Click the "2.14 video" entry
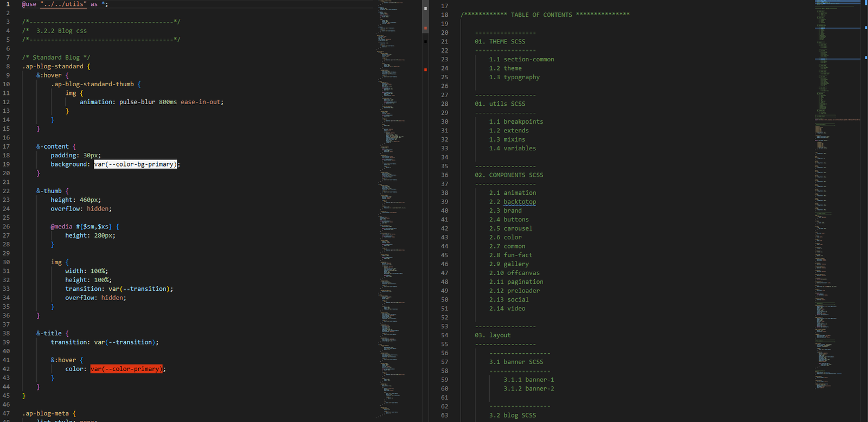 click(x=507, y=308)
